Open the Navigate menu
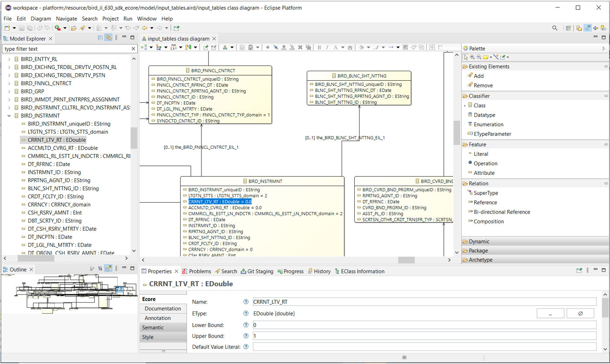The image size is (610, 364). 66,19
